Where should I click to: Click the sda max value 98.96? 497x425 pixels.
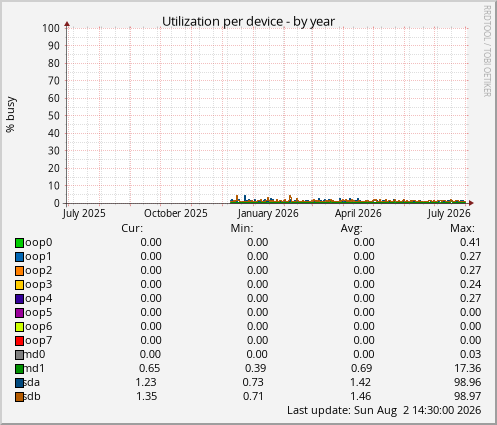pos(468,382)
